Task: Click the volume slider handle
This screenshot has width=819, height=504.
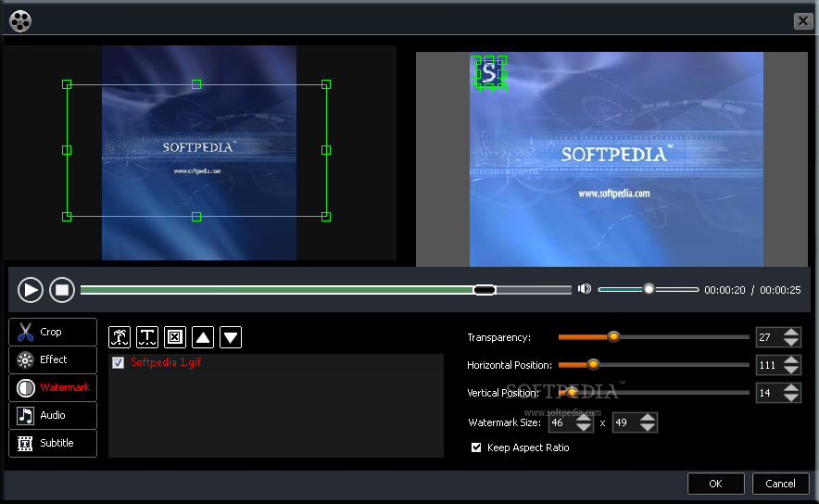Action: (x=649, y=289)
